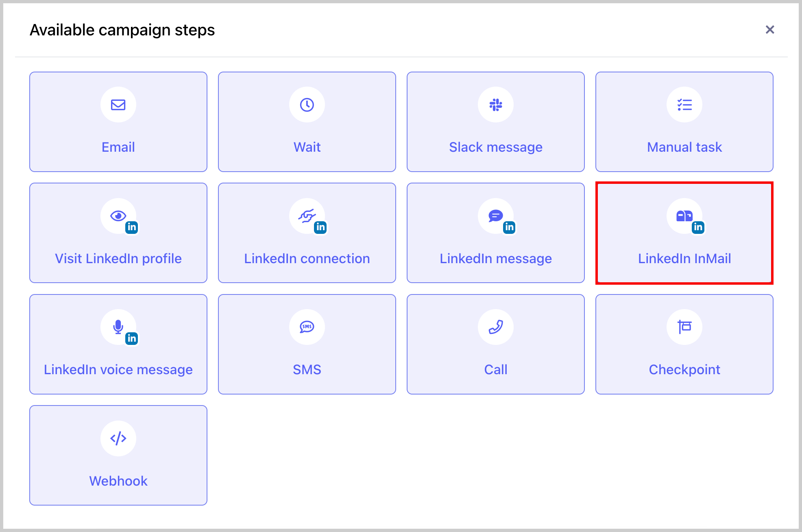The image size is (802, 532).
Task: Choose the SMS speech bubble icon
Action: (307, 327)
